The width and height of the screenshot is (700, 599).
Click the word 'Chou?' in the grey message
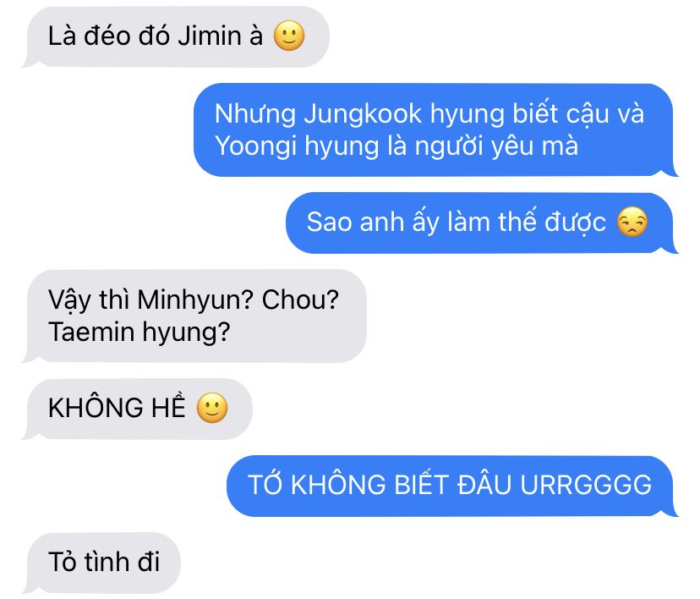[x=300, y=299]
